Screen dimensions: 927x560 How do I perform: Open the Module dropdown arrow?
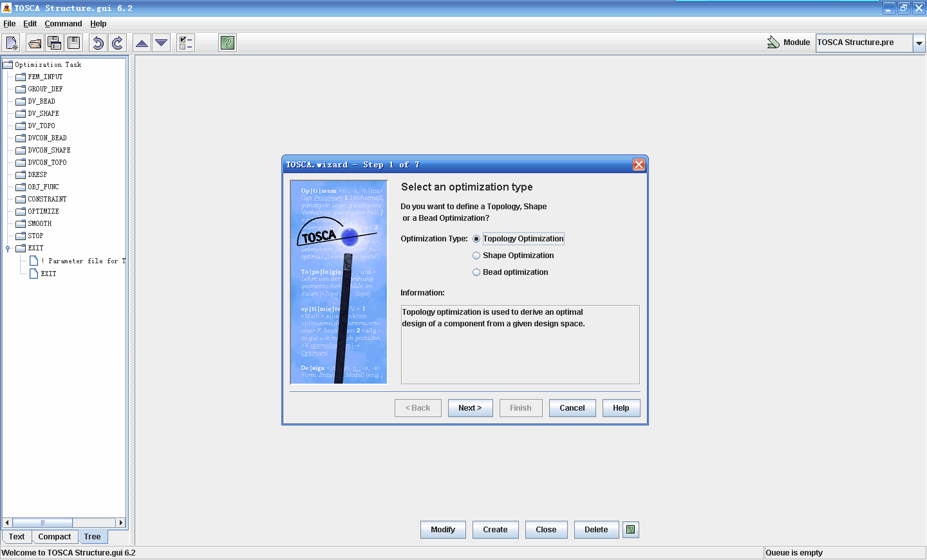[x=919, y=43]
